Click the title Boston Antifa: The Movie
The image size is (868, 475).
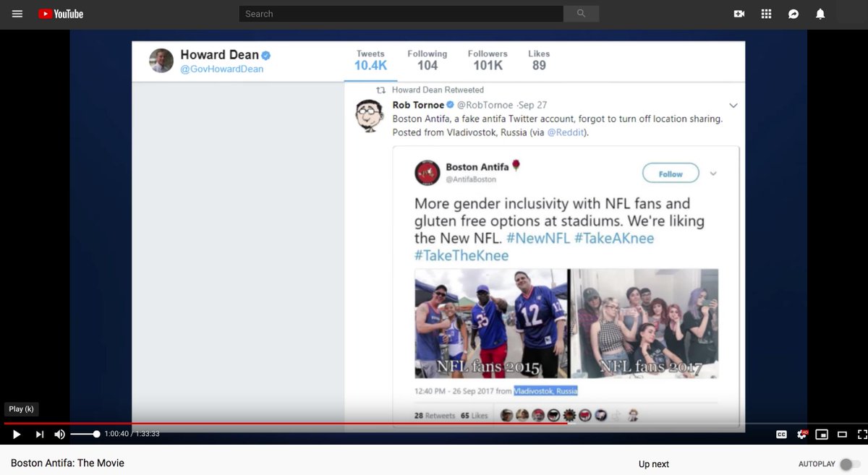coord(67,463)
